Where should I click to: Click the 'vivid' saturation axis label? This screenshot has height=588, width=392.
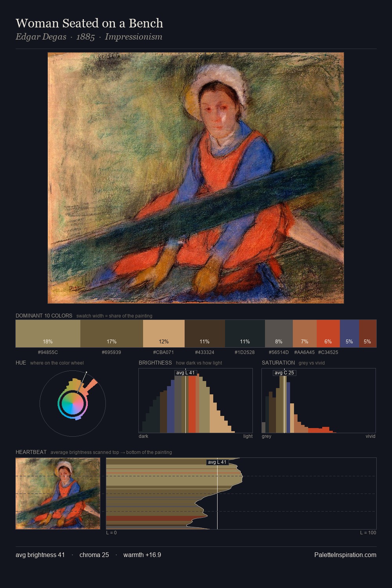click(x=370, y=436)
